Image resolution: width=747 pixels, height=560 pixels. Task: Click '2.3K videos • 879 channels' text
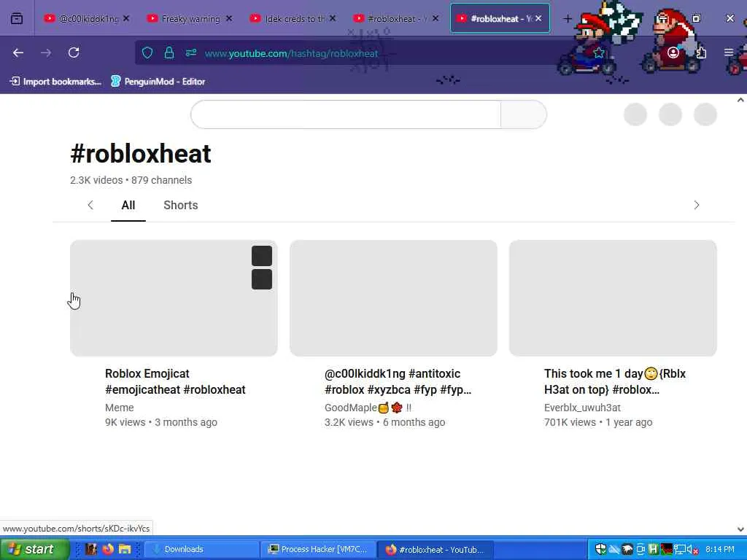tap(131, 180)
